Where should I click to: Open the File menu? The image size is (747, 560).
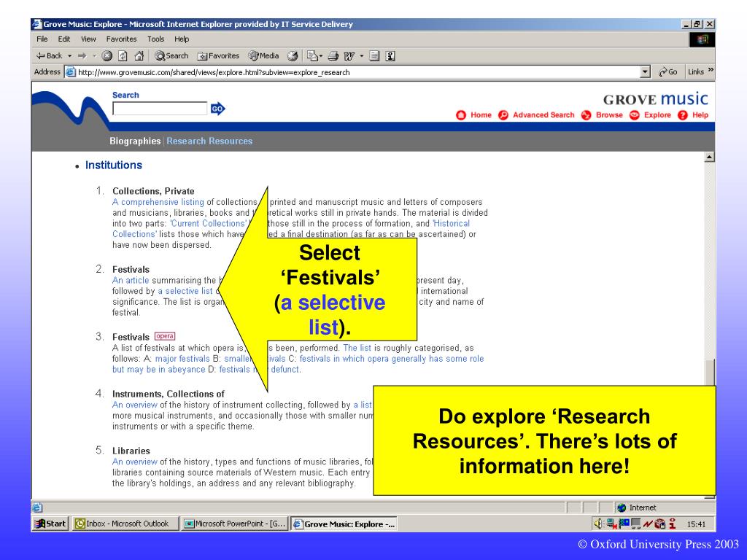click(42, 39)
